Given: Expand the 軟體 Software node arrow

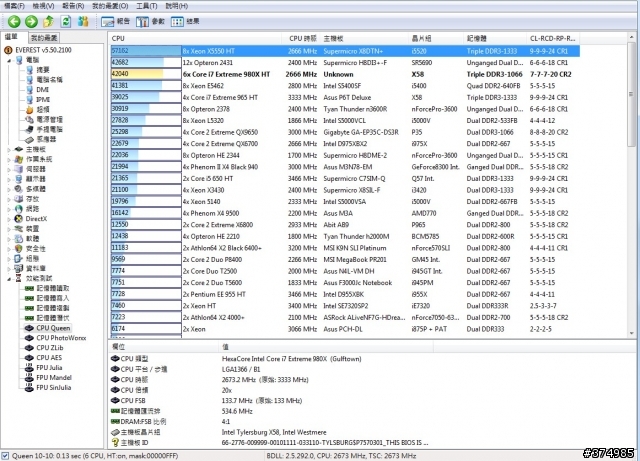Looking at the screenshot, I should click(x=9, y=239).
